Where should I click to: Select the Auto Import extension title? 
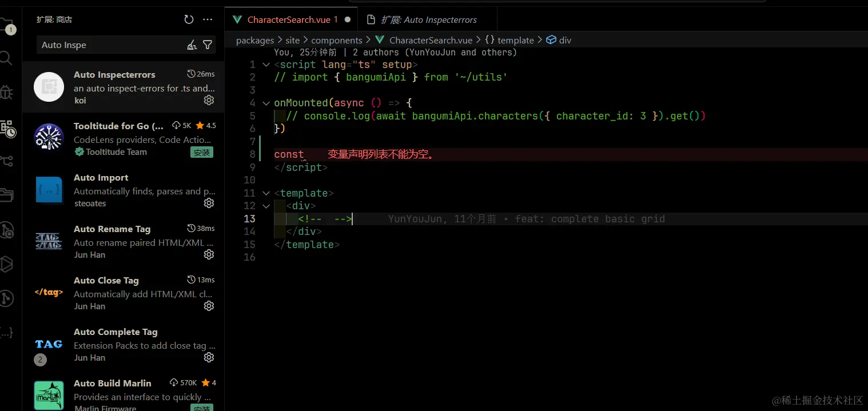(101, 177)
